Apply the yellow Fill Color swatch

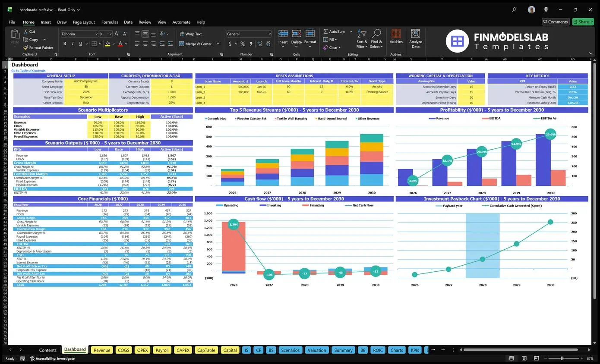click(x=107, y=44)
